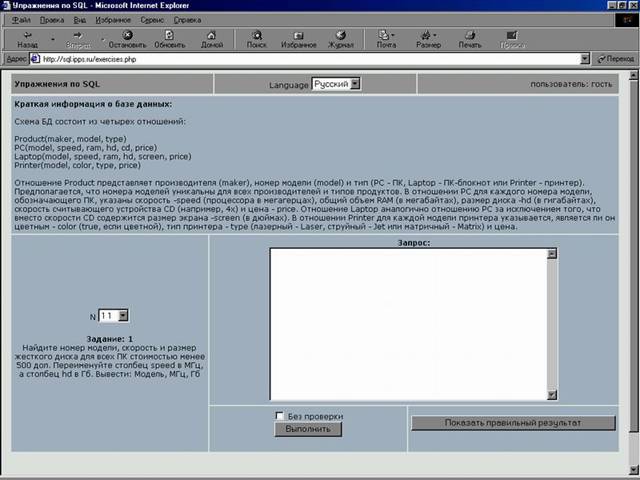Image resolution: width=640 pixels, height=480 pixels.
Task: Click the Print (Печать) toolbar icon
Action: click(470, 39)
